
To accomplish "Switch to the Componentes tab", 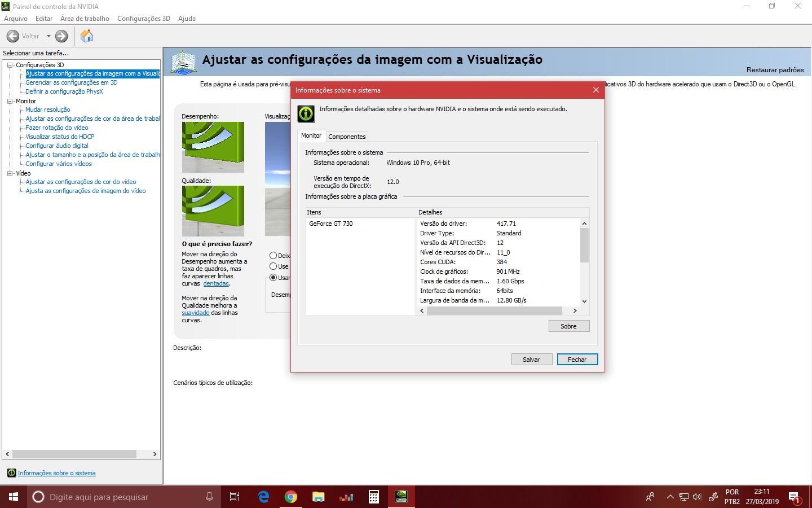I will click(x=347, y=137).
